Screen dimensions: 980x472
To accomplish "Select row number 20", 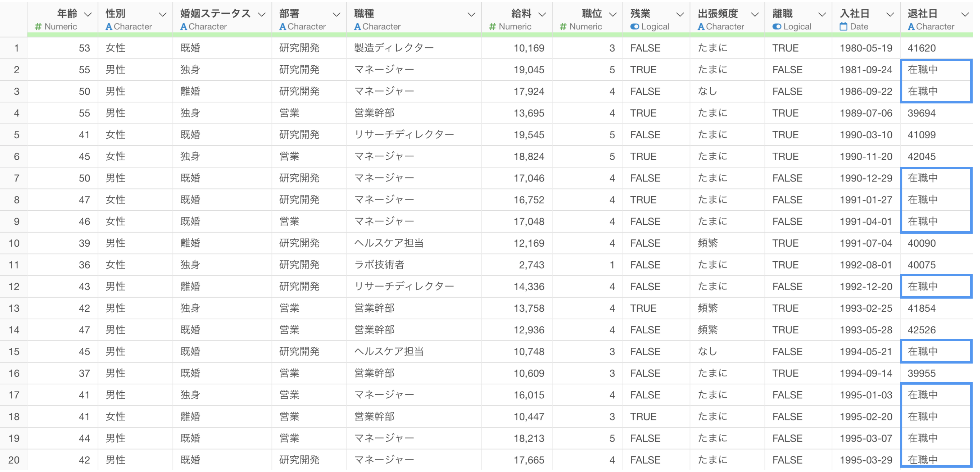I will [x=14, y=460].
